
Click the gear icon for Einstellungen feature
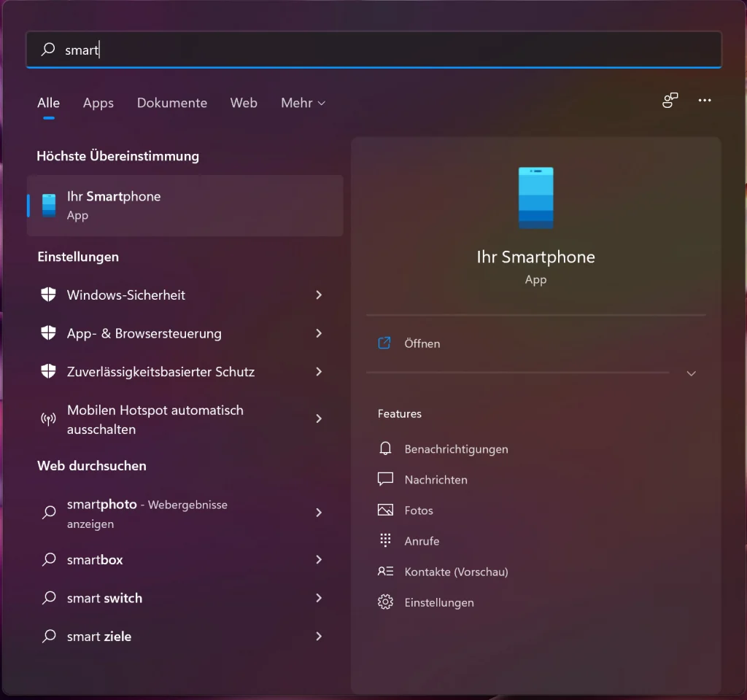pyautogui.click(x=385, y=602)
